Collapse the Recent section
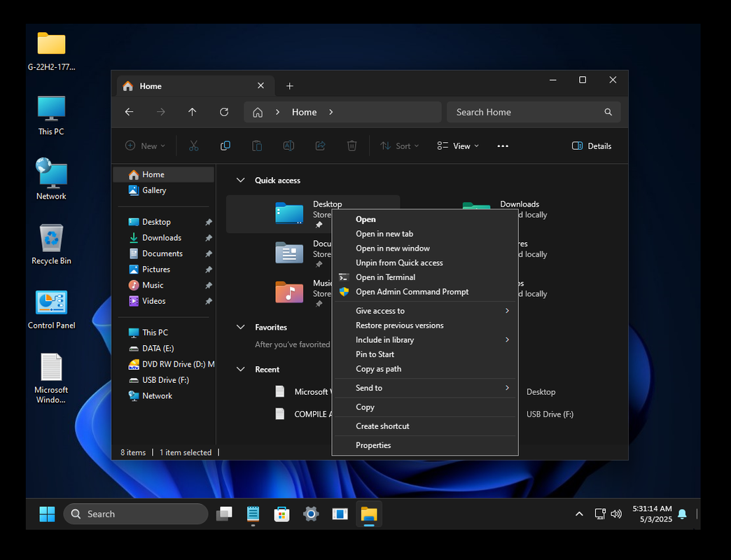Image resolution: width=731 pixels, height=560 pixels. tap(241, 369)
